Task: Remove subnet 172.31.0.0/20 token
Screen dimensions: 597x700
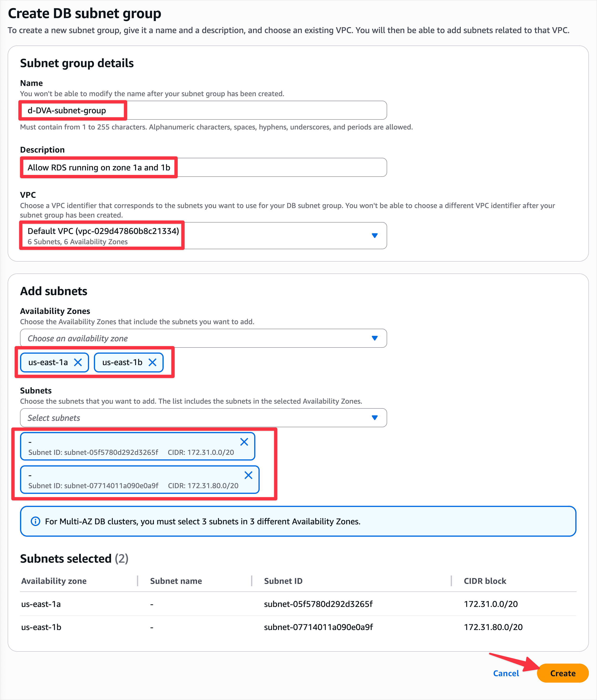Action: click(244, 442)
